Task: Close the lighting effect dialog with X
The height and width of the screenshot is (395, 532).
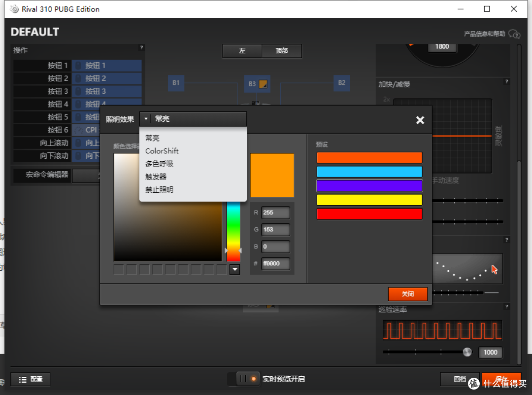Action: (420, 120)
